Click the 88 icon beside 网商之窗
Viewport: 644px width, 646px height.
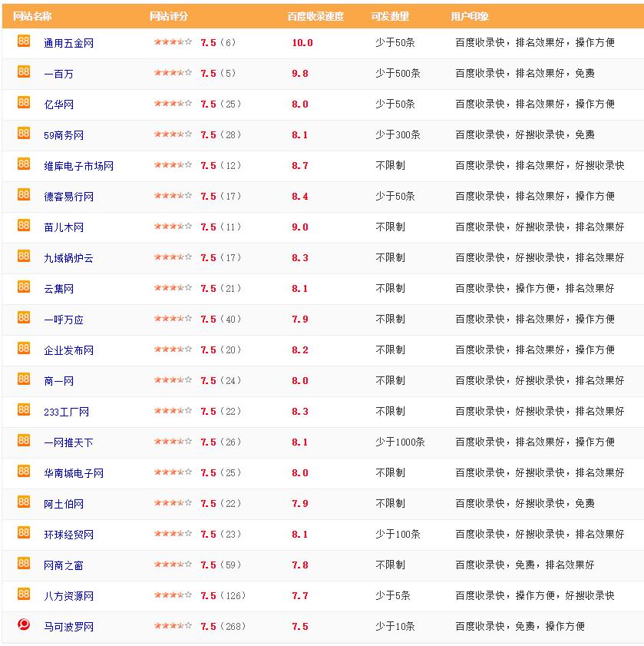[x=24, y=564]
